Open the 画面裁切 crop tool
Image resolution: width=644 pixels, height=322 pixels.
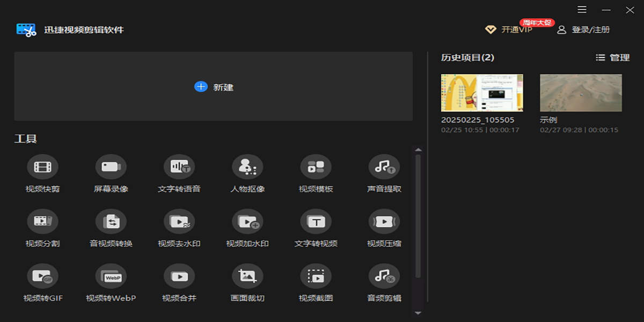tap(247, 276)
